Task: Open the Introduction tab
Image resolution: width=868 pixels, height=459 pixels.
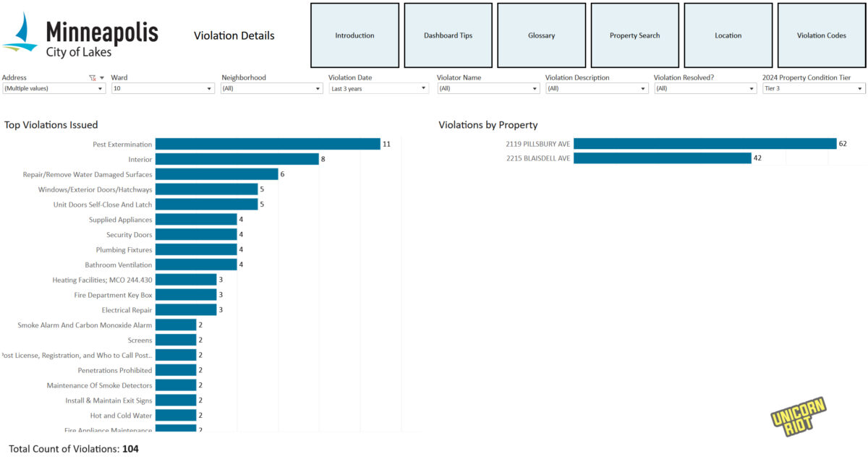Action: 354,35
